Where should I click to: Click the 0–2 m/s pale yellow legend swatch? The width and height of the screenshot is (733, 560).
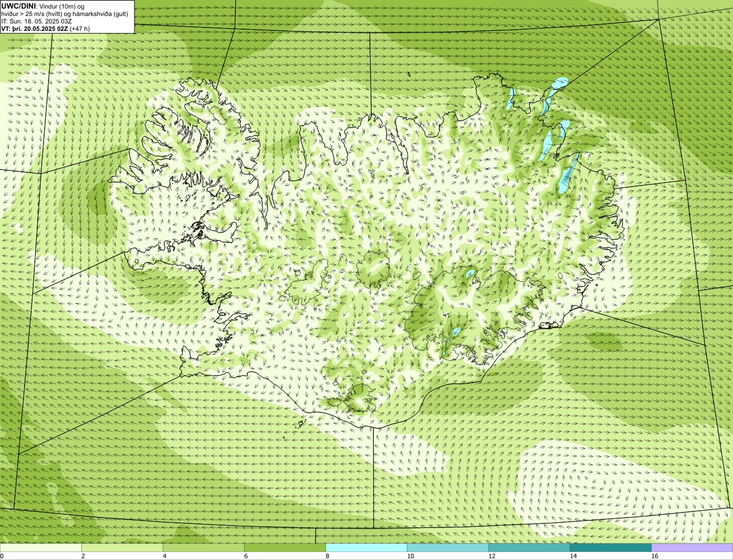click(41, 548)
